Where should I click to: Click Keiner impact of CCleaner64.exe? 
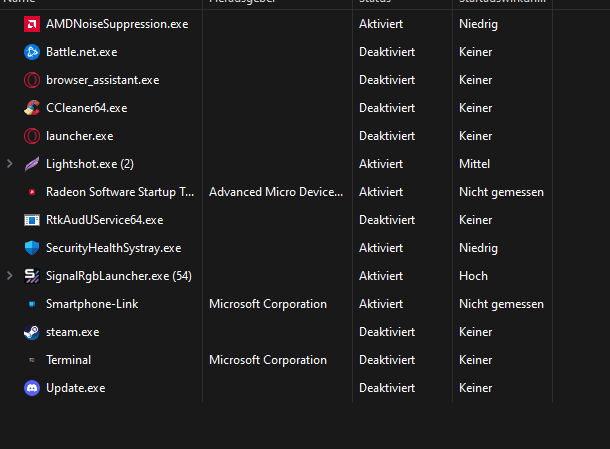[x=476, y=108]
